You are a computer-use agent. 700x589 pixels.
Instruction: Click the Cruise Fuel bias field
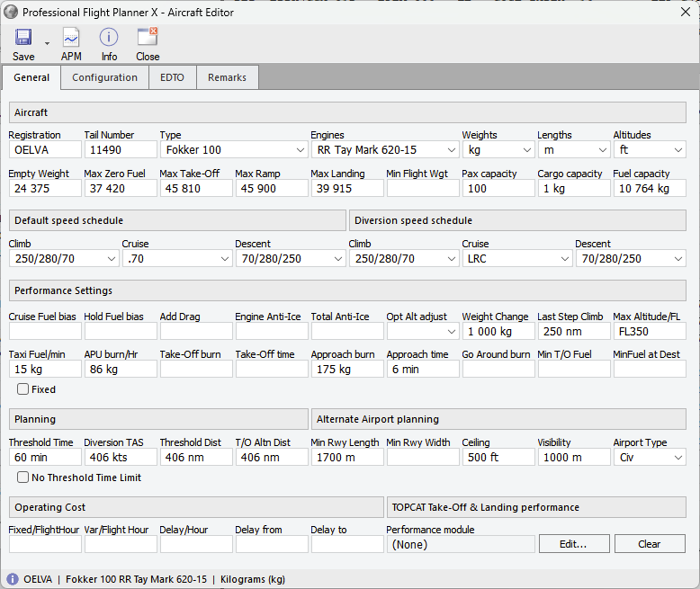pyautogui.click(x=45, y=332)
